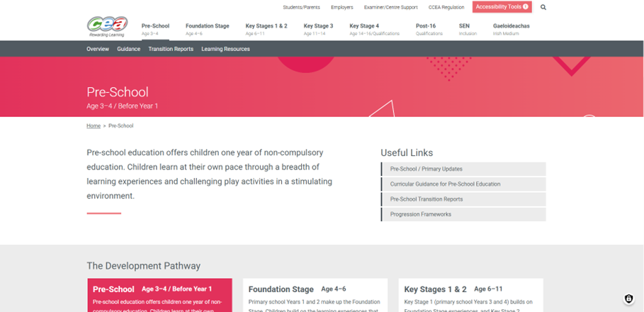Switch to the Guidance tab
Screen dimensions: 644x312
tap(128, 49)
